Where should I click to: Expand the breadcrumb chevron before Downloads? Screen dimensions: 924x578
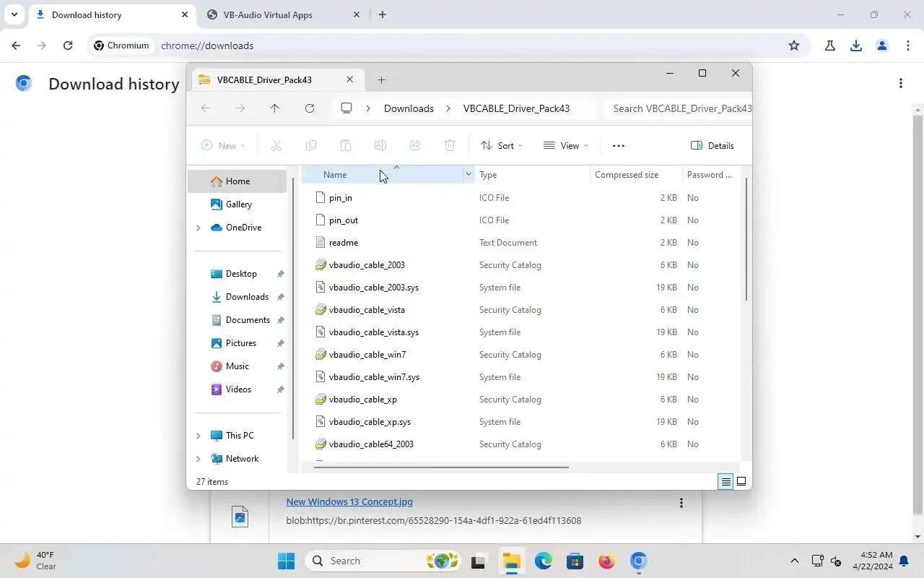[368, 108]
